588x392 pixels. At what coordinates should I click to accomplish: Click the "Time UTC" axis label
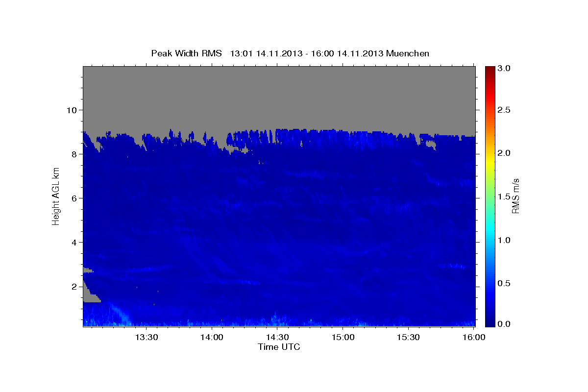click(x=279, y=347)
